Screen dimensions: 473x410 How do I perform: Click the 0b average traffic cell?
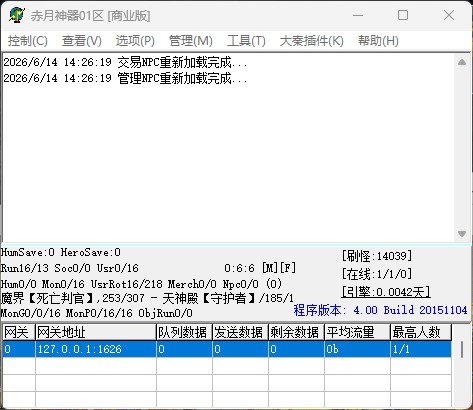(x=357, y=349)
